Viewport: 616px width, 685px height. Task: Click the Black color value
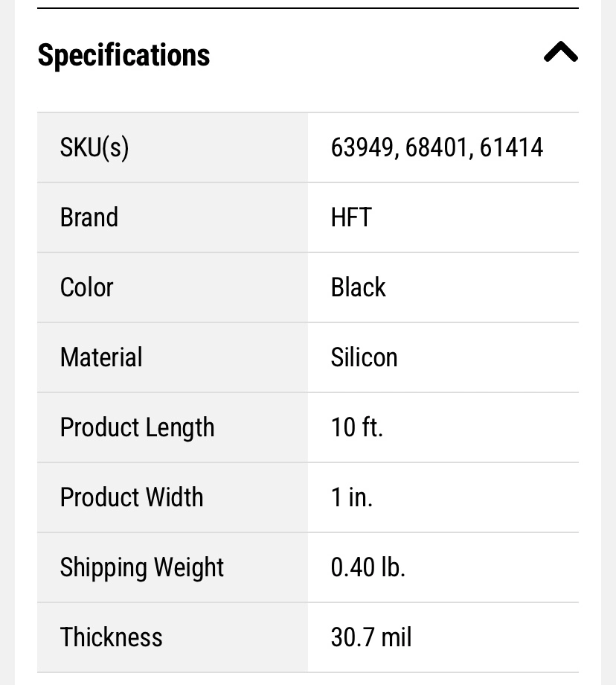coord(358,287)
